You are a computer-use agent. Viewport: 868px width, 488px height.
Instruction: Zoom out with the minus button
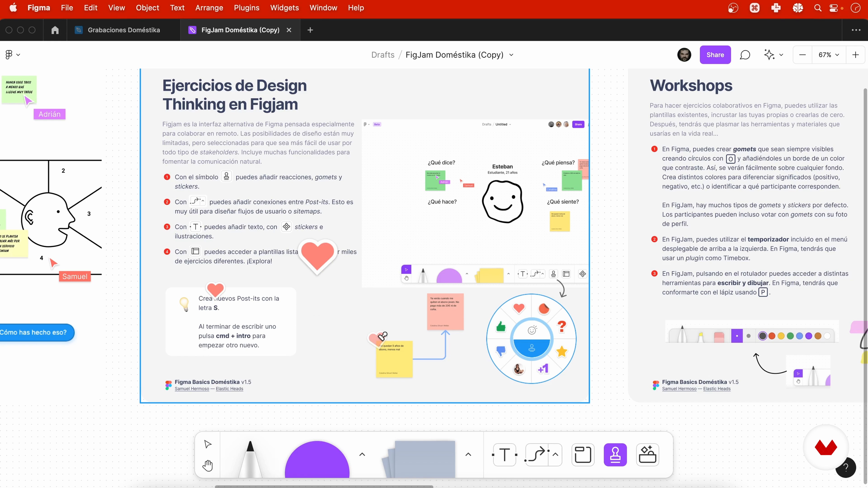(x=802, y=55)
